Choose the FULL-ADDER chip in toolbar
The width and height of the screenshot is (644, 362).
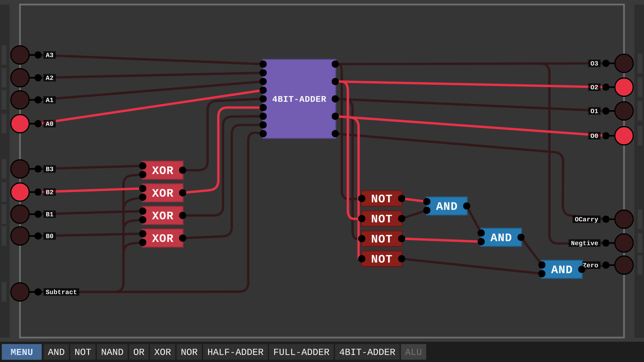pos(301,352)
